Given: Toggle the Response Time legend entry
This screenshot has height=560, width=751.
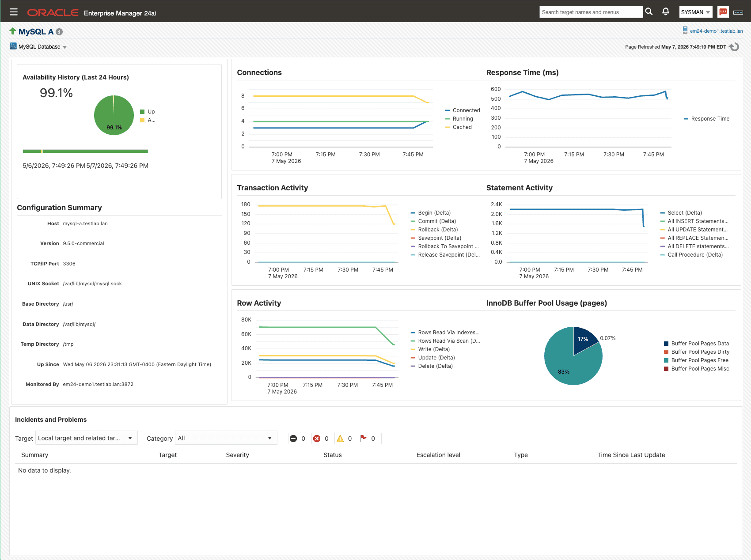Looking at the screenshot, I should click(706, 119).
